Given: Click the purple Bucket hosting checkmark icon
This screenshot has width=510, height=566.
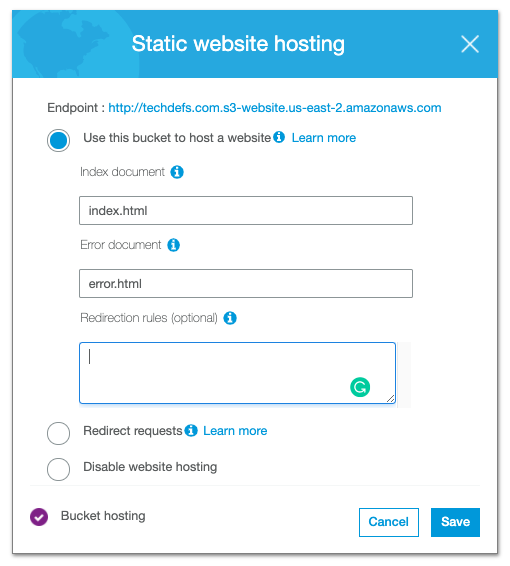Looking at the screenshot, I should (39, 517).
